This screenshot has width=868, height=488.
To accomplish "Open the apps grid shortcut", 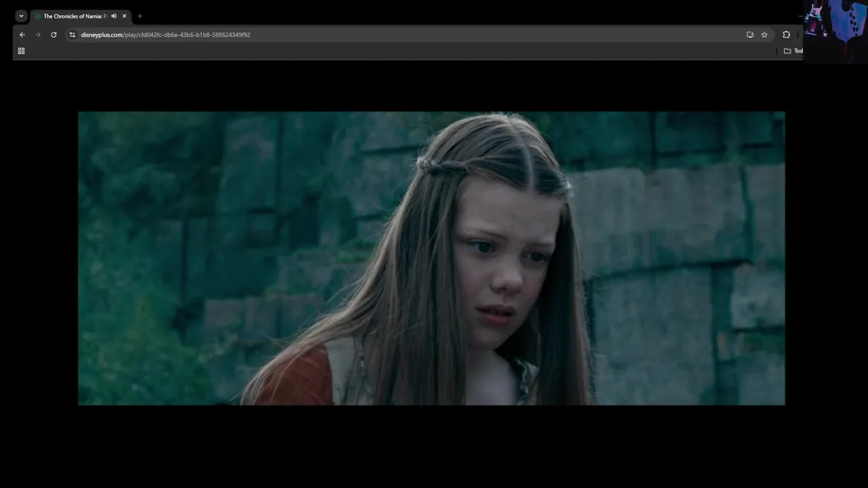I will tap(21, 51).
